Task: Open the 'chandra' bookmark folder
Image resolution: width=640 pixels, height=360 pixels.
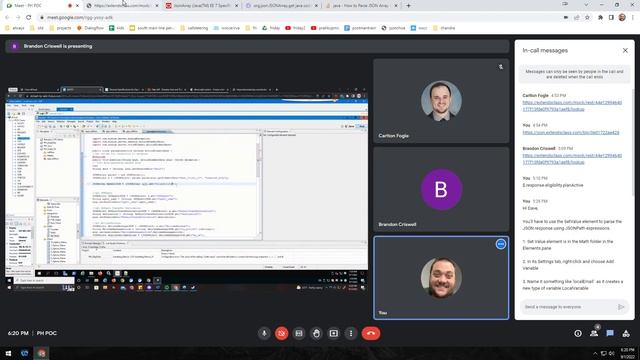Action: click(x=444, y=28)
